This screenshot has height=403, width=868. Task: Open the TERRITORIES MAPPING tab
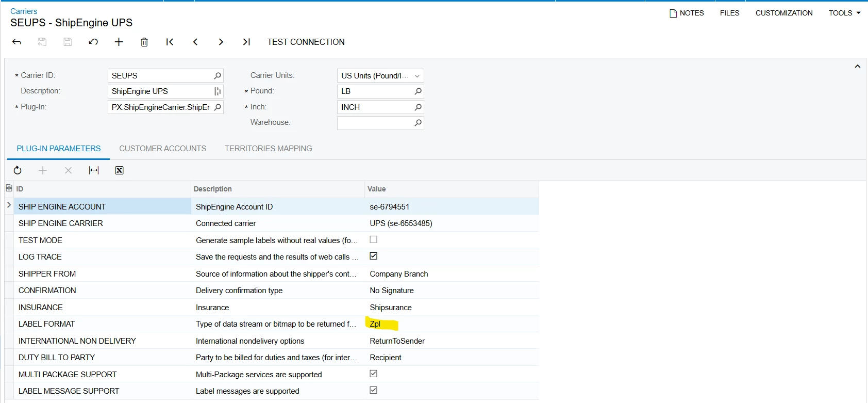(x=269, y=149)
